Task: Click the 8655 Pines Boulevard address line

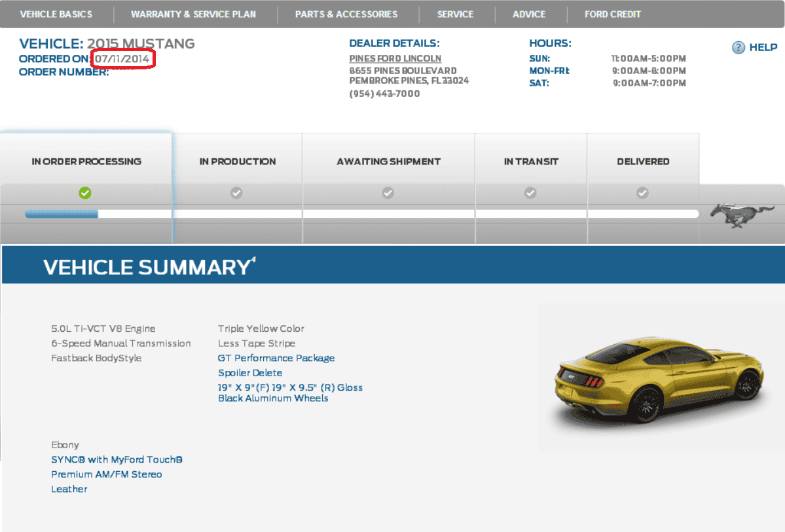Action: [x=403, y=71]
